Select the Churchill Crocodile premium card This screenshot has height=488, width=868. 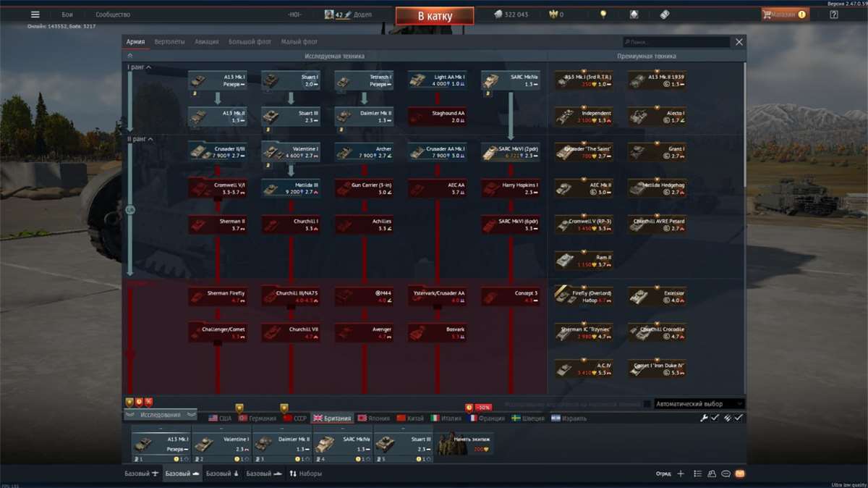[656, 333]
